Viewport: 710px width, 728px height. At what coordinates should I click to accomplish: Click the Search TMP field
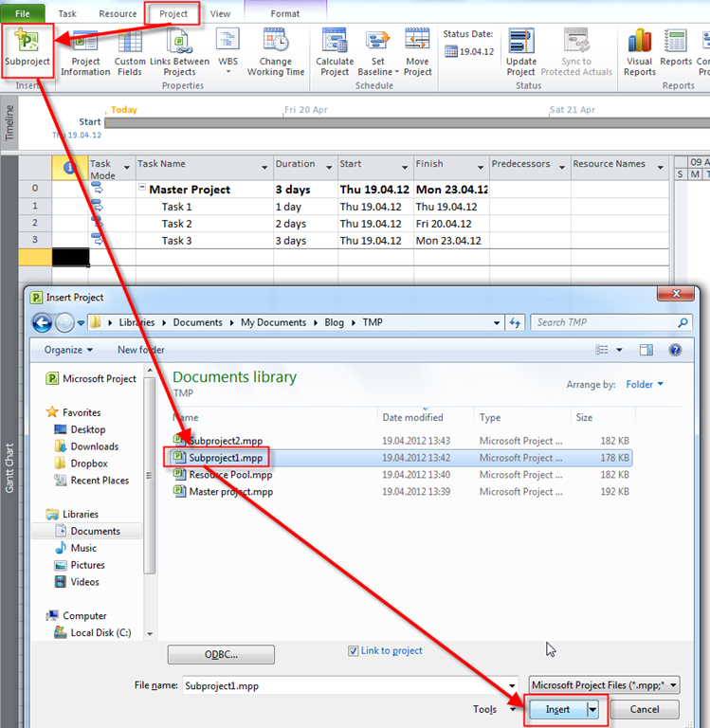[605, 322]
